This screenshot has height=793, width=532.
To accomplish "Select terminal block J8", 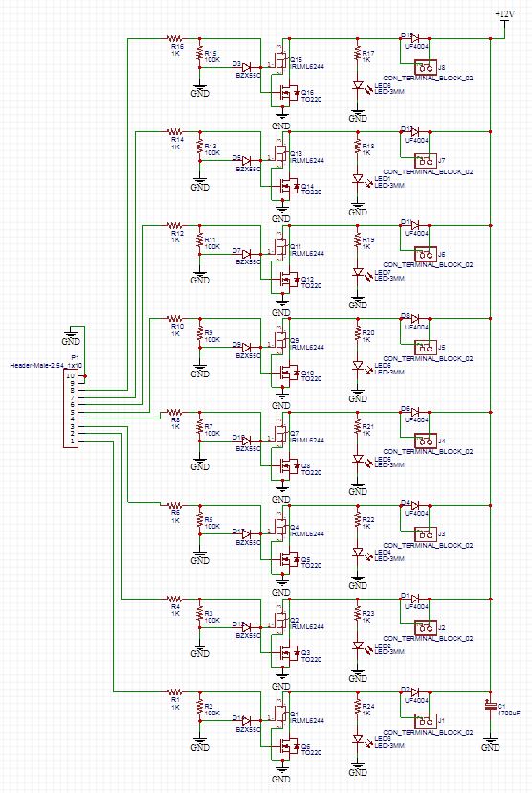I will coord(426,67).
